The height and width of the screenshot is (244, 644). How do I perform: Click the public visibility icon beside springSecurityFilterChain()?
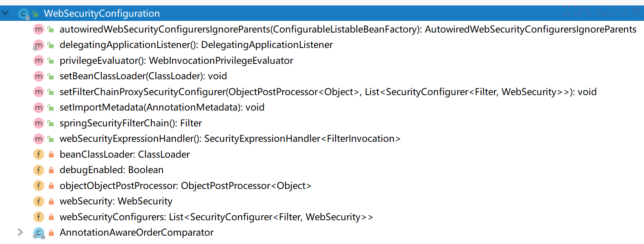pos(51,123)
